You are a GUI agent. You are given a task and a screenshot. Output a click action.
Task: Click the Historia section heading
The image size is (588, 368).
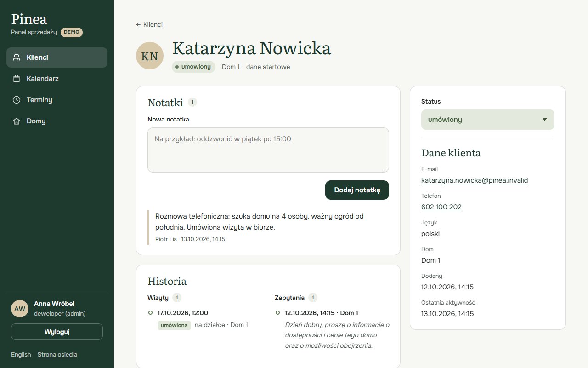point(167,281)
